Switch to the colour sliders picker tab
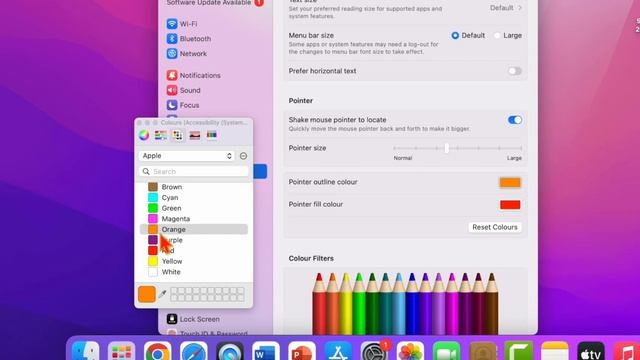Screen dimensions: 640x360 click(x=160, y=135)
